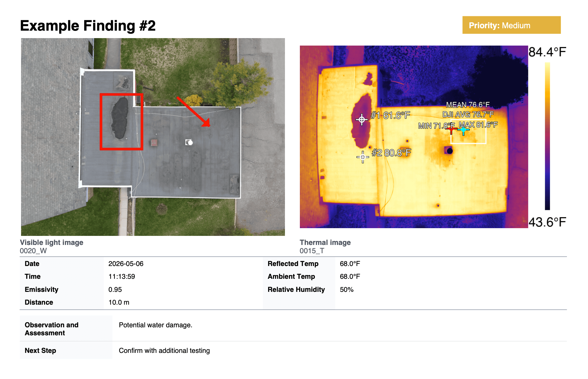This screenshot has height=379, width=588.
Task: Click the #1 61.6°F spot reading
Action: click(390, 115)
